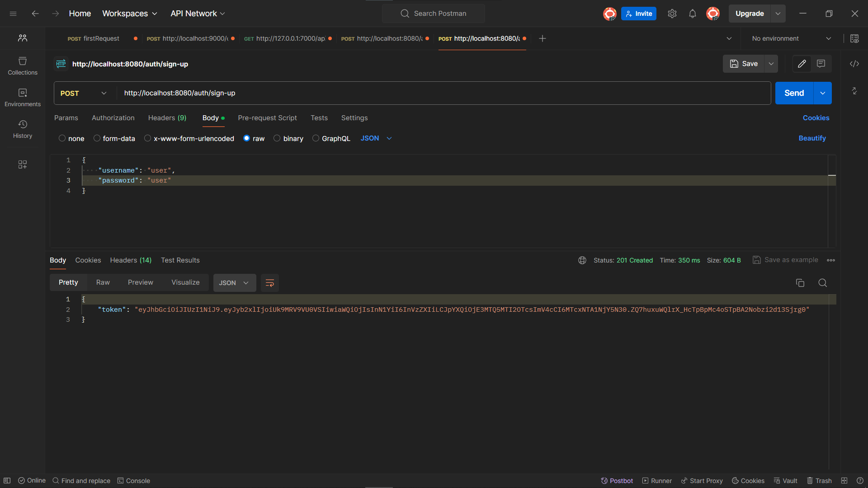
Task: Open the two-pane layout icon
Action: 844,481
